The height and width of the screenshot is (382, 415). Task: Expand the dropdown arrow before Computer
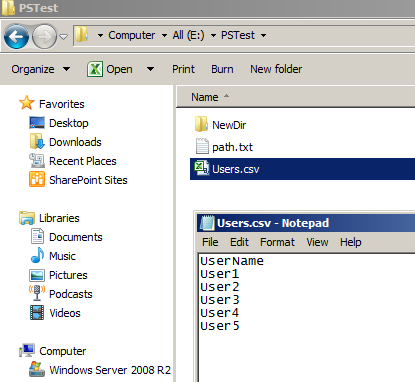coord(100,35)
